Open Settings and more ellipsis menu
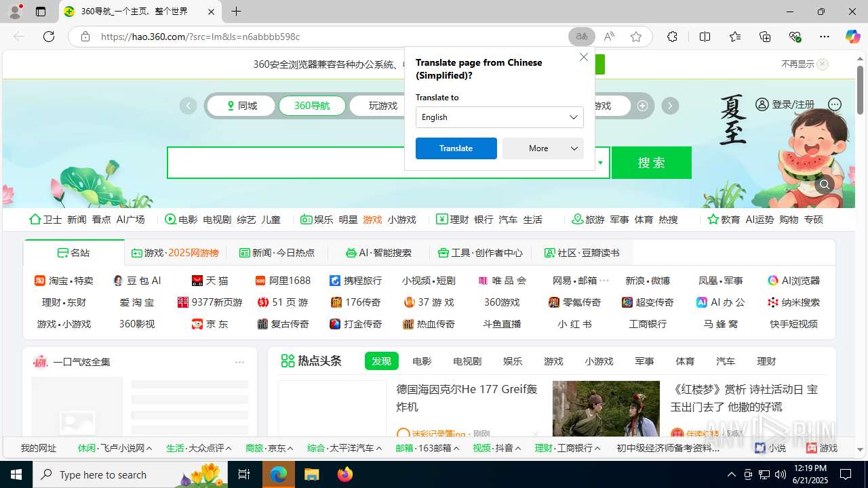The image size is (868, 488). [x=824, y=37]
